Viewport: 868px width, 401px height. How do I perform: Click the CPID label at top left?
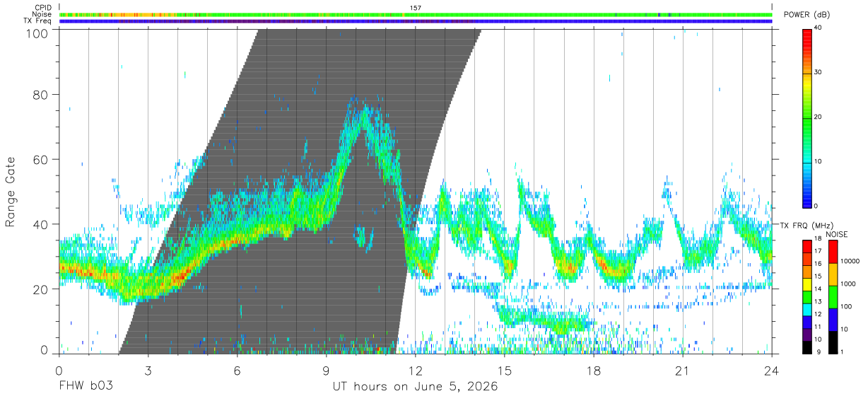pos(42,8)
